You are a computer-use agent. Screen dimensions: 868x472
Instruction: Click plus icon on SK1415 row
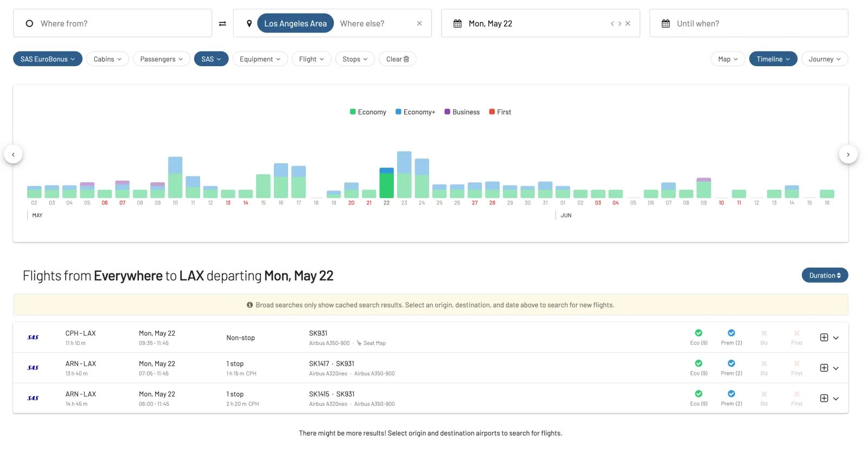[x=824, y=398]
